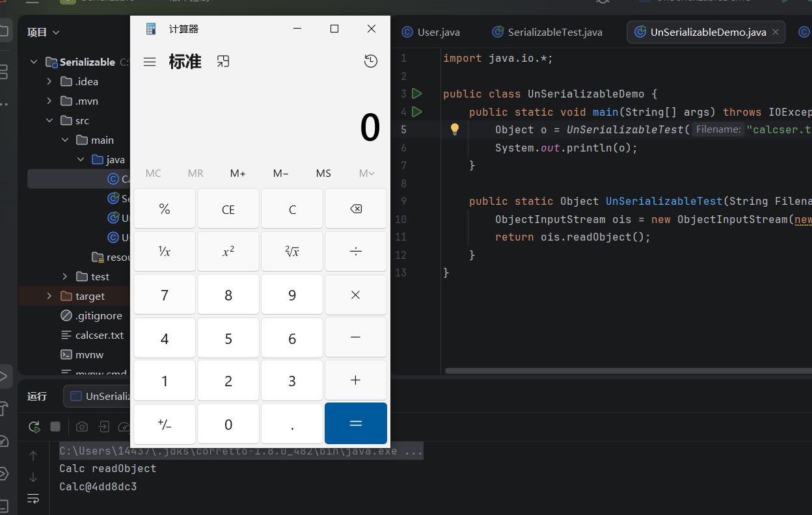Click the exit/login arrow icon in run toolbar
812x515 pixels.
pyautogui.click(x=104, y=427)
